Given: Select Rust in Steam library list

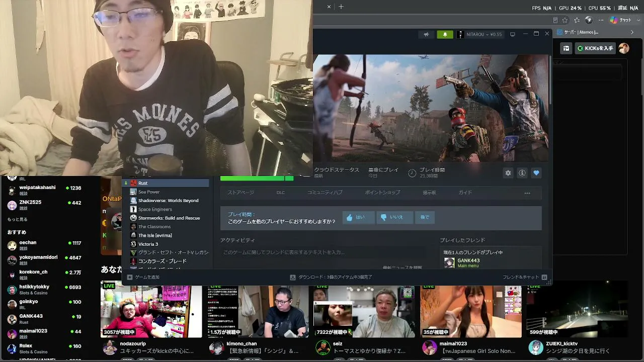Looking at the screenshot, I should pyautogui.click(x=166, y=183).
